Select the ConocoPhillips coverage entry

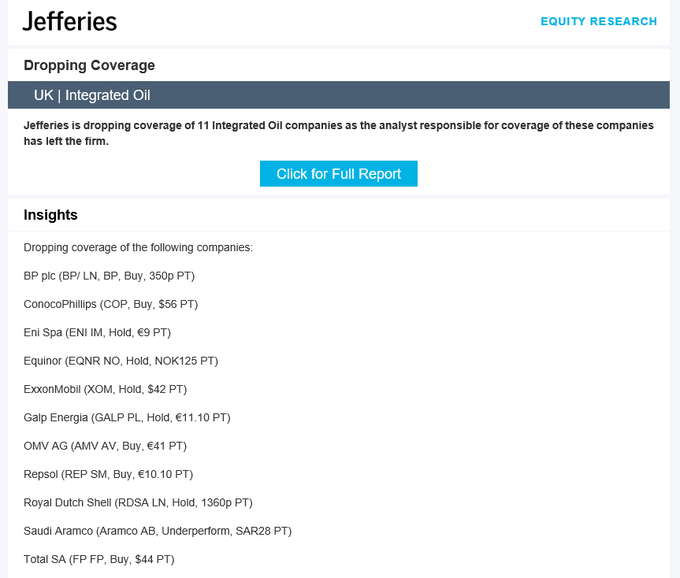click(x=111, y=304)
